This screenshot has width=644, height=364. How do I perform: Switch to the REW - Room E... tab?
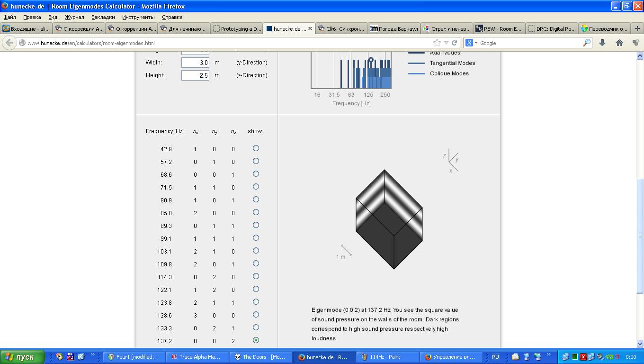500,28
